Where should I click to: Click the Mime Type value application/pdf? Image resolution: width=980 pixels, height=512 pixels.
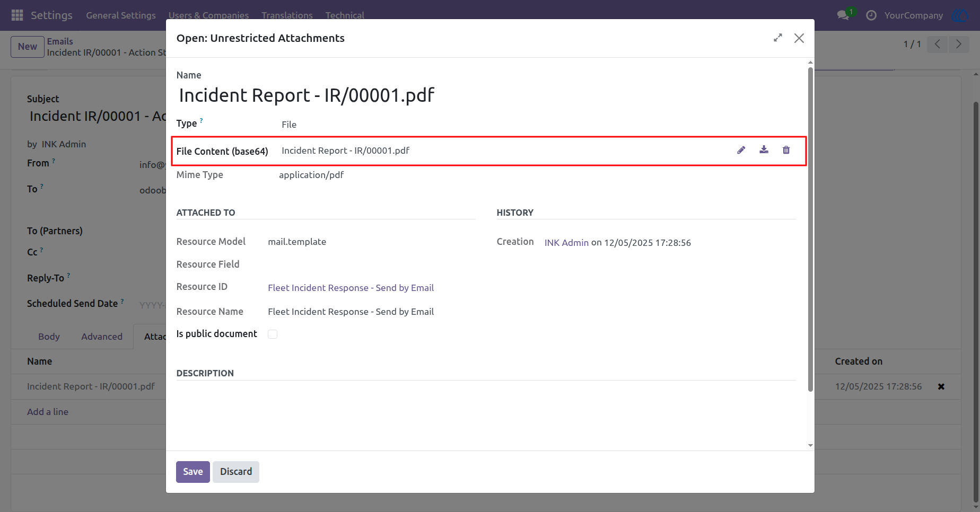[x=311, y=175]
